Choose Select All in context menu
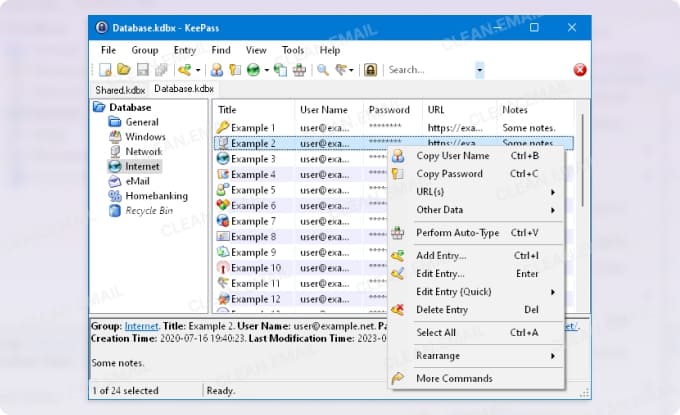Viewport: 680px width, 415px height. coord(476,333)
